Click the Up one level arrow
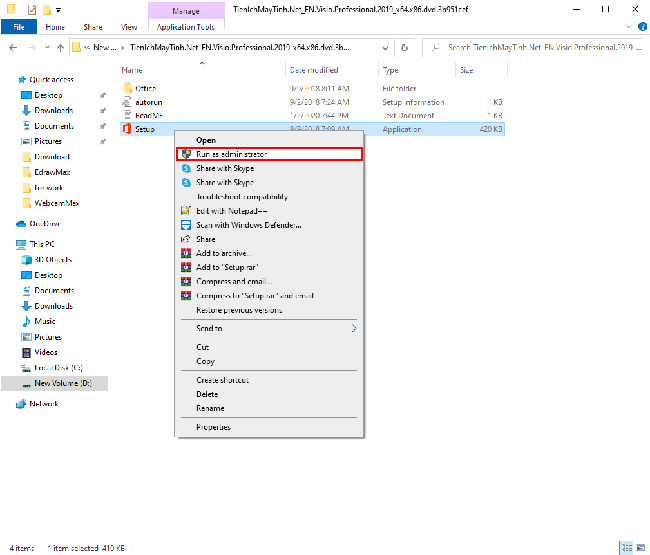The width and height of the screenshot is (650, 555). point(61,48)
